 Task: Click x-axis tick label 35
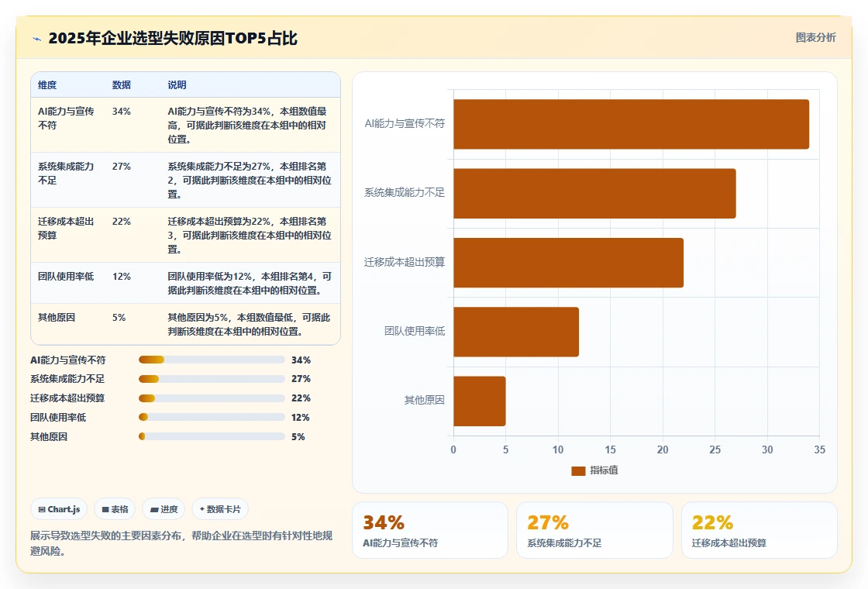819,449
